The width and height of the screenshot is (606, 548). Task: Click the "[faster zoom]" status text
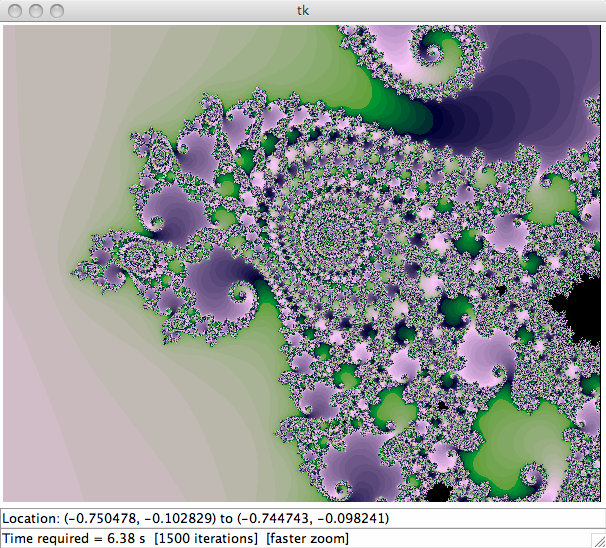point(307,538)
